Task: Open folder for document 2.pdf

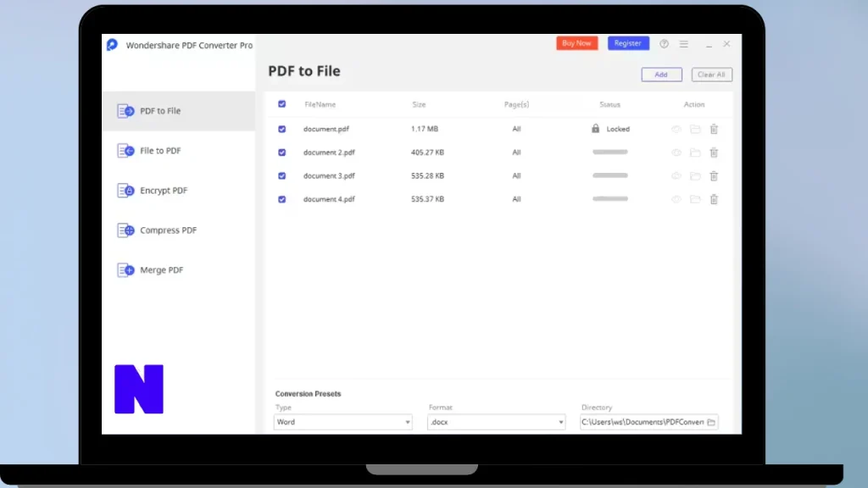Action: coord(695,152)
